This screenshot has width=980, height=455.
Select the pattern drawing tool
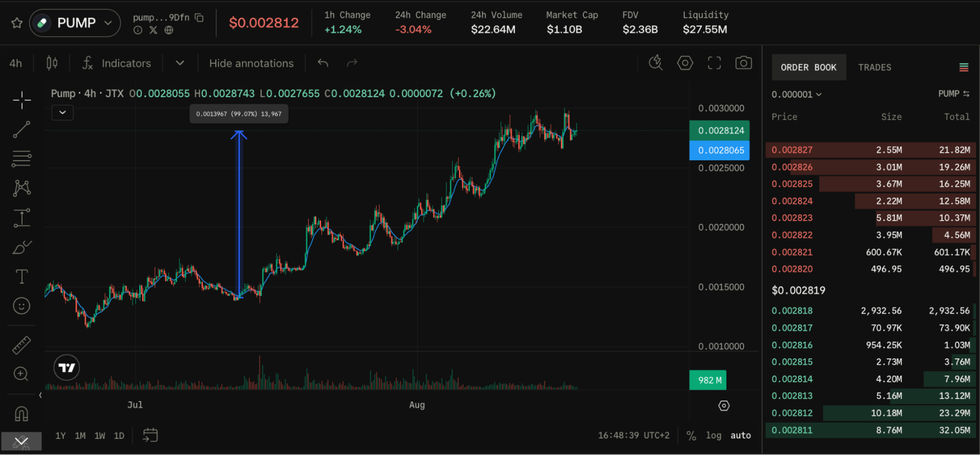22,188
